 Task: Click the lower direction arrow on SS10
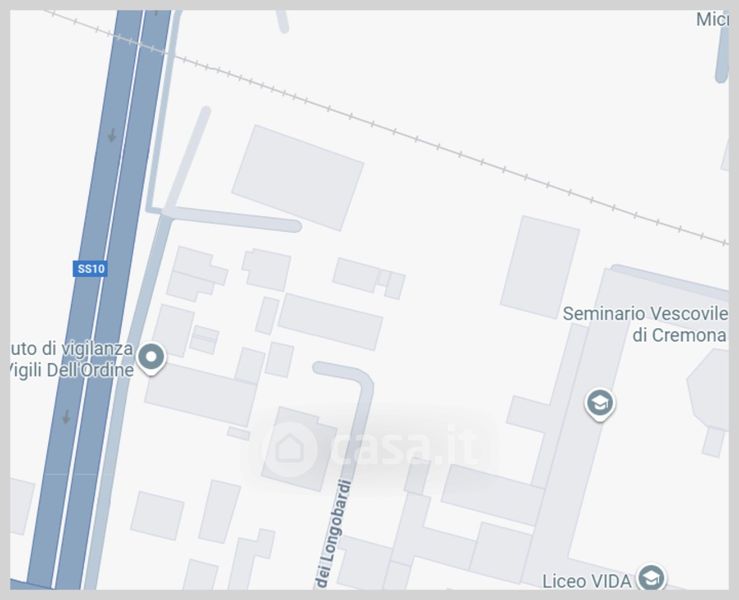pyautogui.click(x=66, y=416)
